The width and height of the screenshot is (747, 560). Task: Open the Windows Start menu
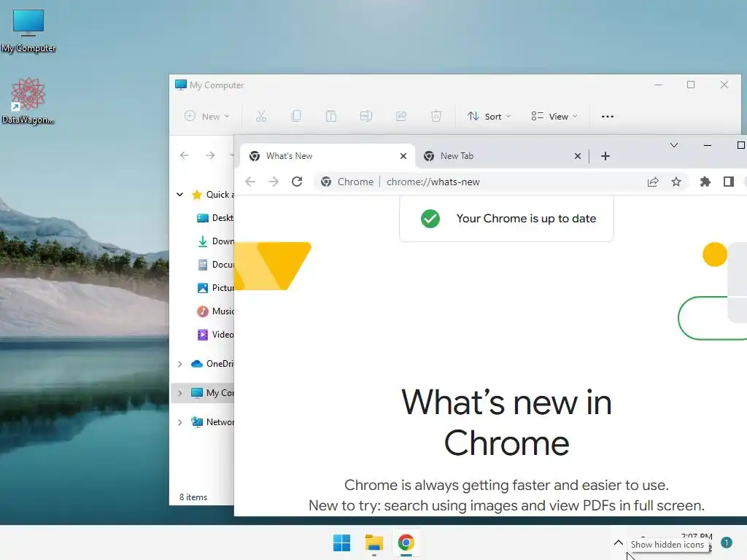coord(341,542)
